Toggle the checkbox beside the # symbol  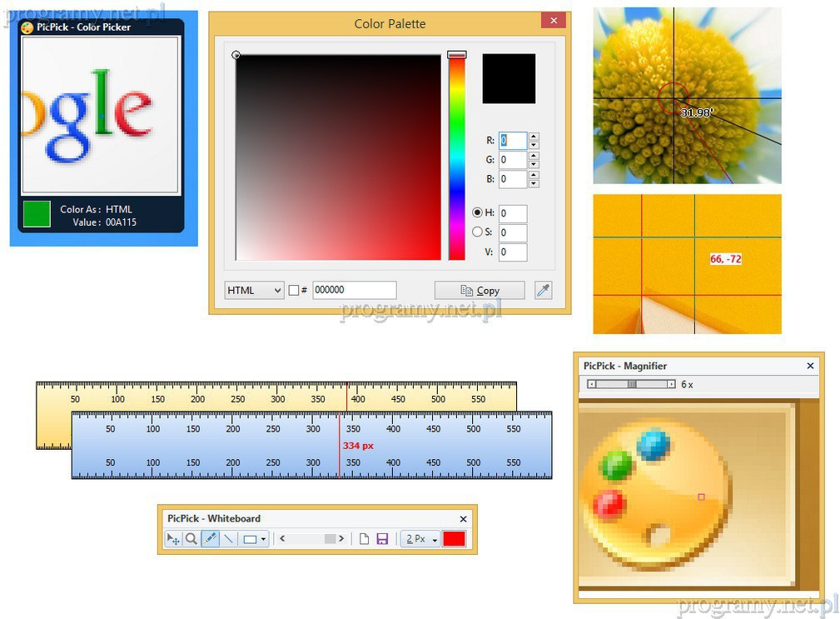[293, 291]
